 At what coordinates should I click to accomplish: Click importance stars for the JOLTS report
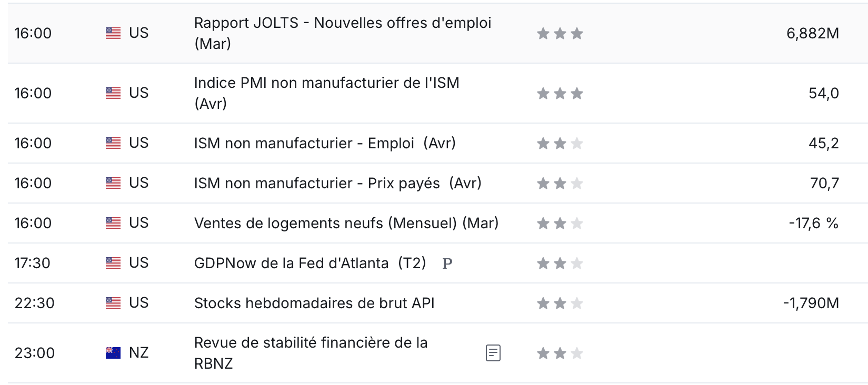click(560, 34)
